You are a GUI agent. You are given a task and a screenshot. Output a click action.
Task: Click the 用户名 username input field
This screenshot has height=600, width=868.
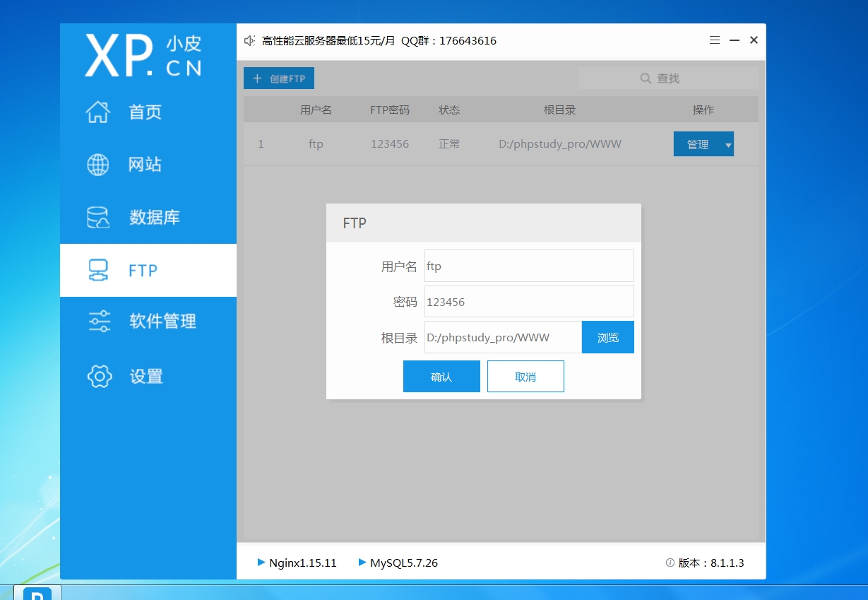[x=529, y=266]
